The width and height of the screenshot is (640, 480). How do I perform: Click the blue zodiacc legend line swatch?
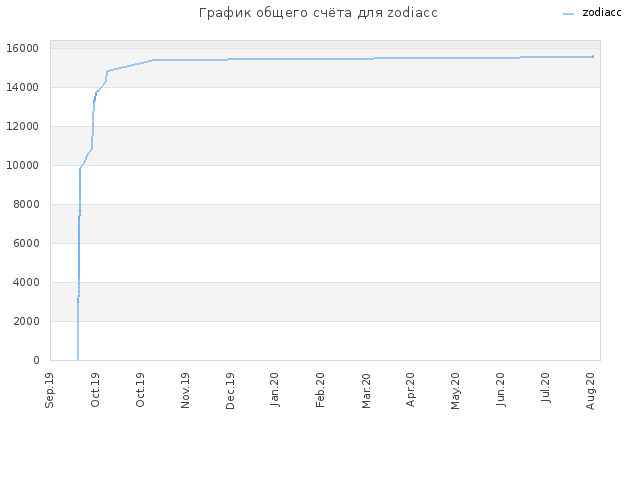coord(568,14)
